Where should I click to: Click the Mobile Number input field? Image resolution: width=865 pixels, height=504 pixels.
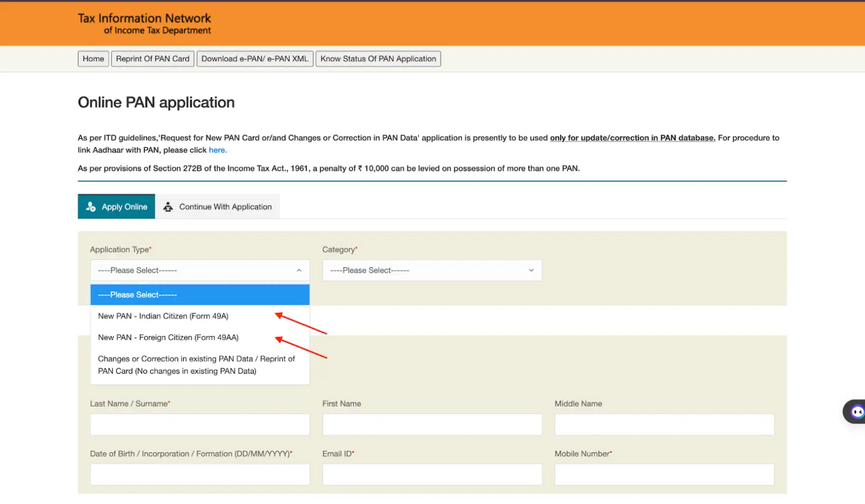[664, 474]
